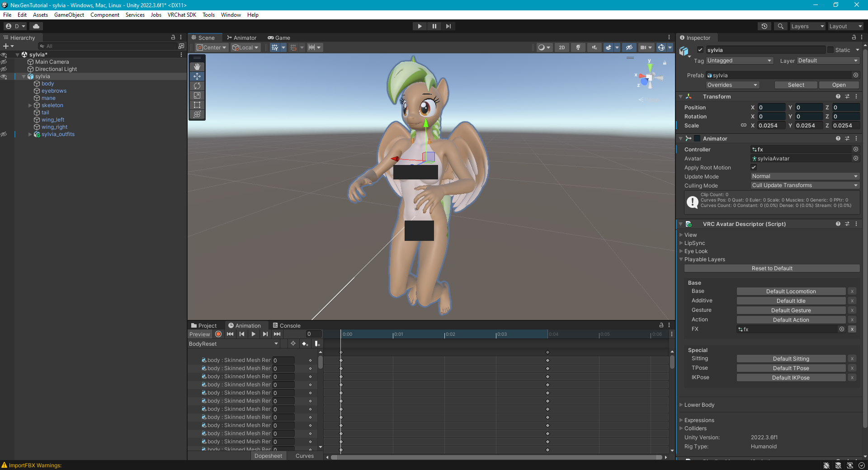Click Reset to Default button

(772, 268)
